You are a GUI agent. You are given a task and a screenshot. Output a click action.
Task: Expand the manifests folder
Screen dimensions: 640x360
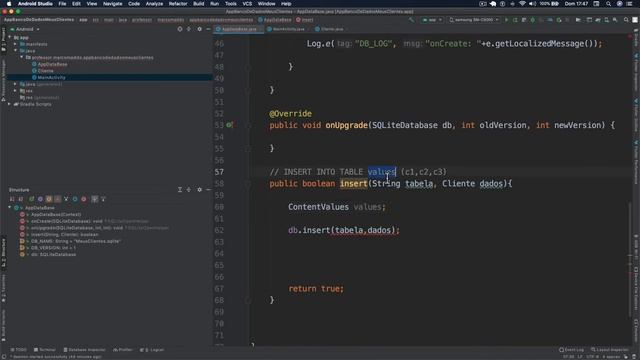[16, 44]
